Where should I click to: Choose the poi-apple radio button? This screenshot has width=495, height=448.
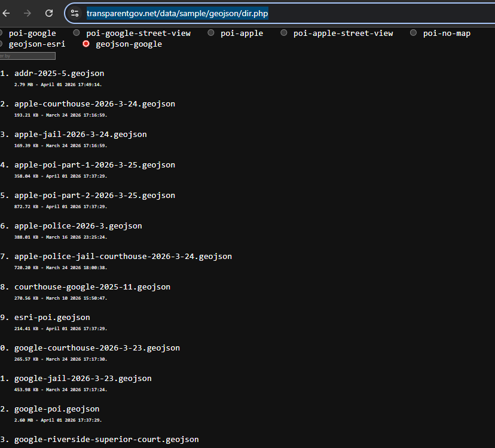click(x=211, y=33)
